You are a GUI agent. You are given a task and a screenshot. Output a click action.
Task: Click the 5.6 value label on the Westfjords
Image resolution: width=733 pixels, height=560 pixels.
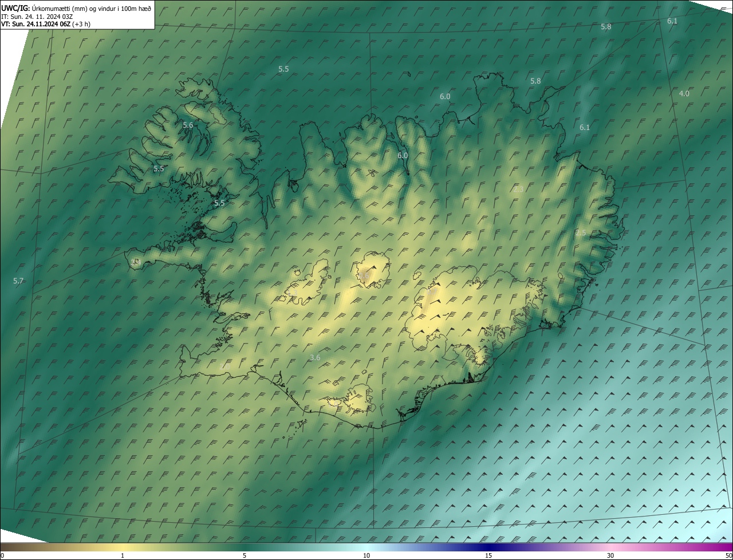pos(188,125)
